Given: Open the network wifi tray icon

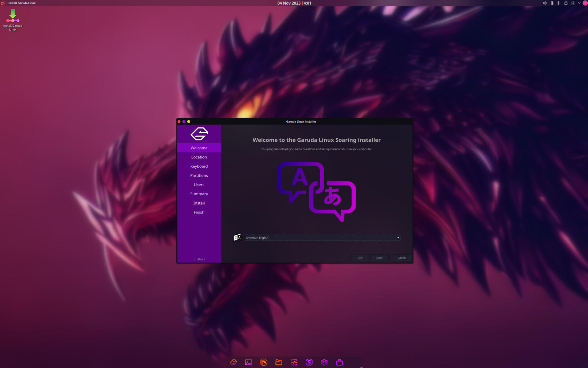Looking at the screenshot, I should point(573,3).
